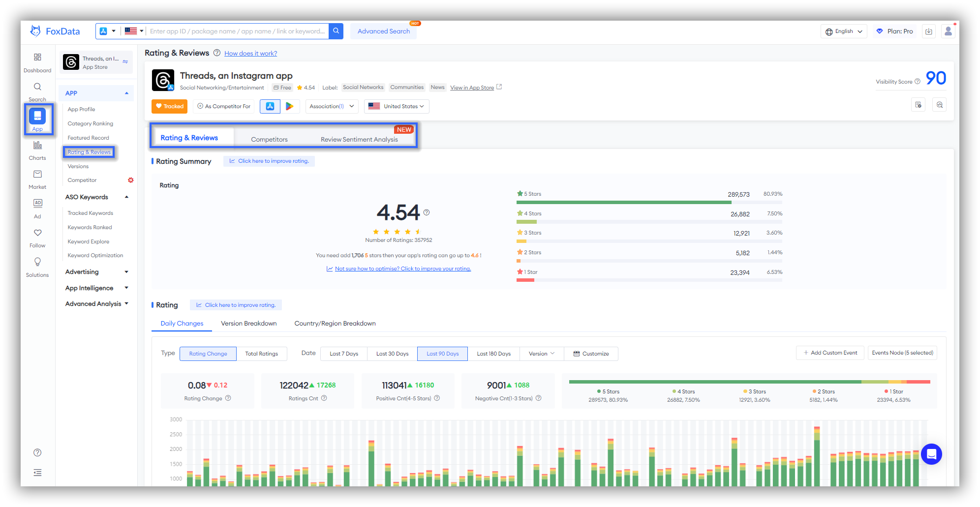Select the Google Play platform icon
Image resolution: width=980 pixels, height=507 pixels.
click(290, 106)
